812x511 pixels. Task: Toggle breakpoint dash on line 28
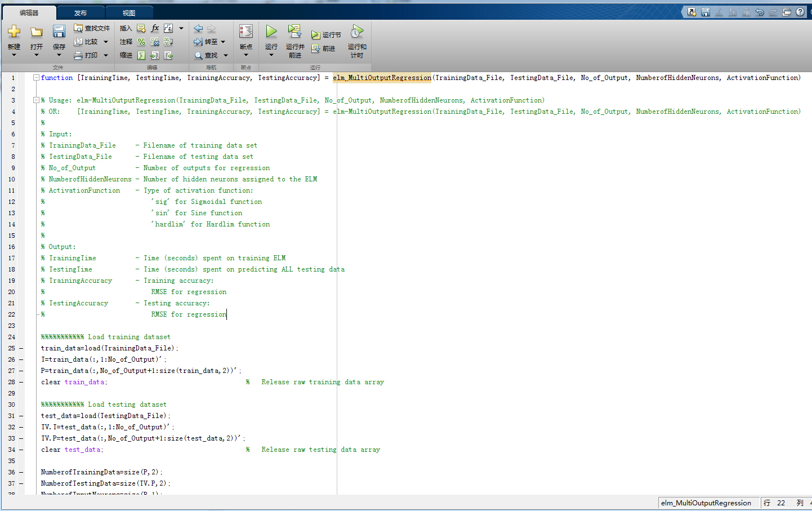coord(21,382)
